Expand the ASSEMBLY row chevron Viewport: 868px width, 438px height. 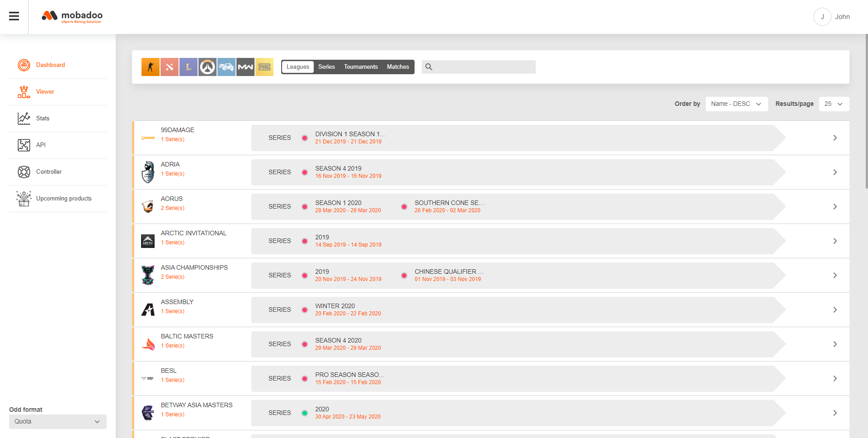pyautogui.click(x=835, y=310)
